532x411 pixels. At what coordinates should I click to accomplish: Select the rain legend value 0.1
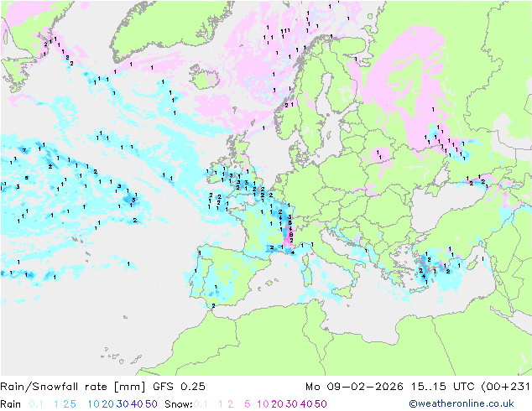pos(36,404)
